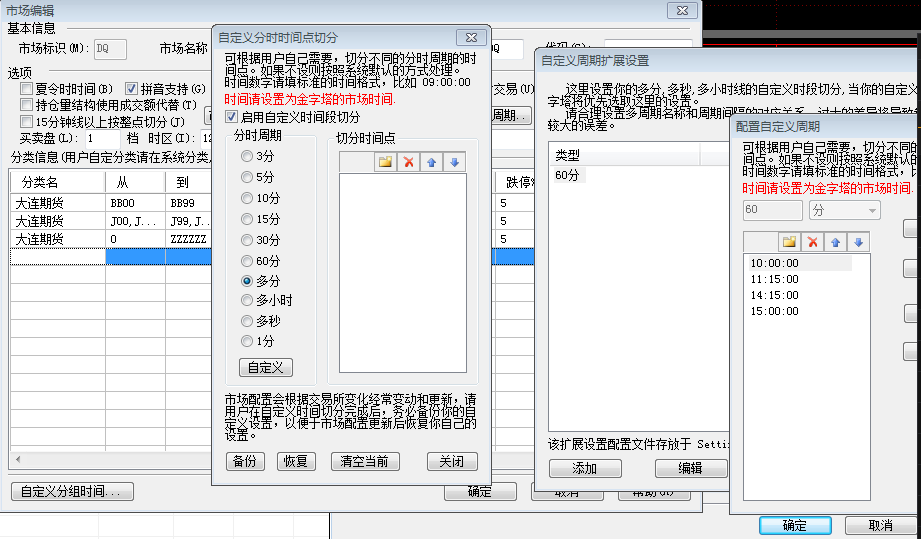Viewport: 921px width, 539px height.
Task: Click the 到 column header
Action: click(188, 183)
